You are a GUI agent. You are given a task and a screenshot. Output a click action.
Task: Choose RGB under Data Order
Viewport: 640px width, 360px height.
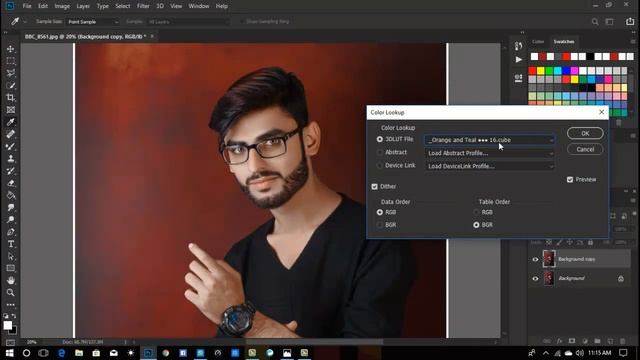click(x=380, y=212)
